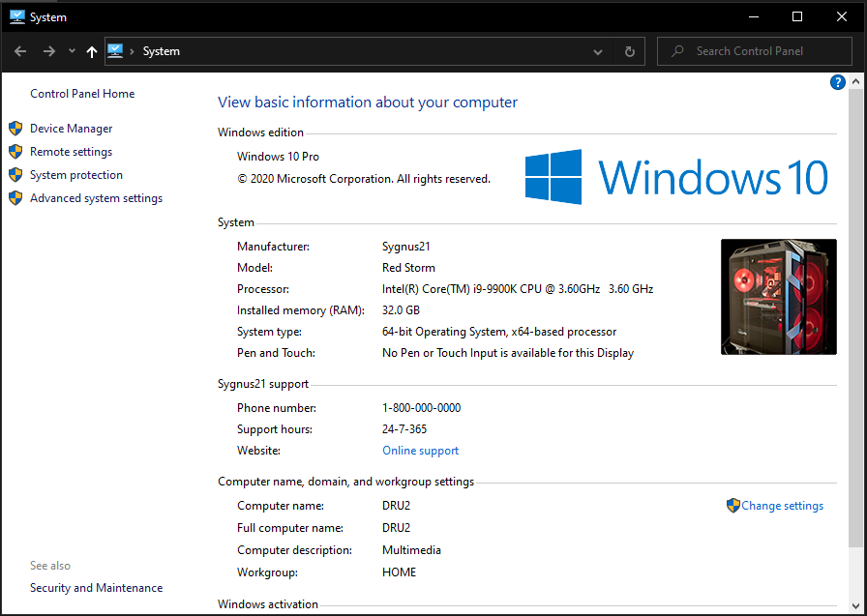Open Advanced system settings
867x616 pixels.
click(x=96, y=198)
